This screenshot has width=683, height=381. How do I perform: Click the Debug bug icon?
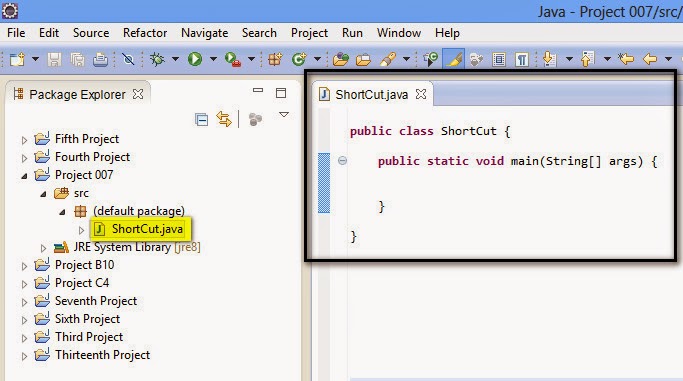coord(157,59)
